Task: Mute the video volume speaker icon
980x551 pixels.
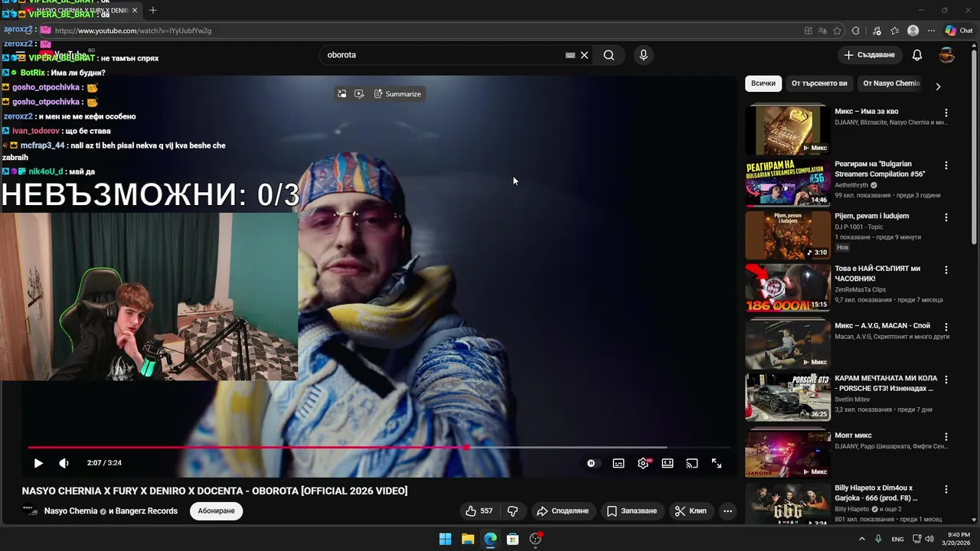Action: pos(64,463)
